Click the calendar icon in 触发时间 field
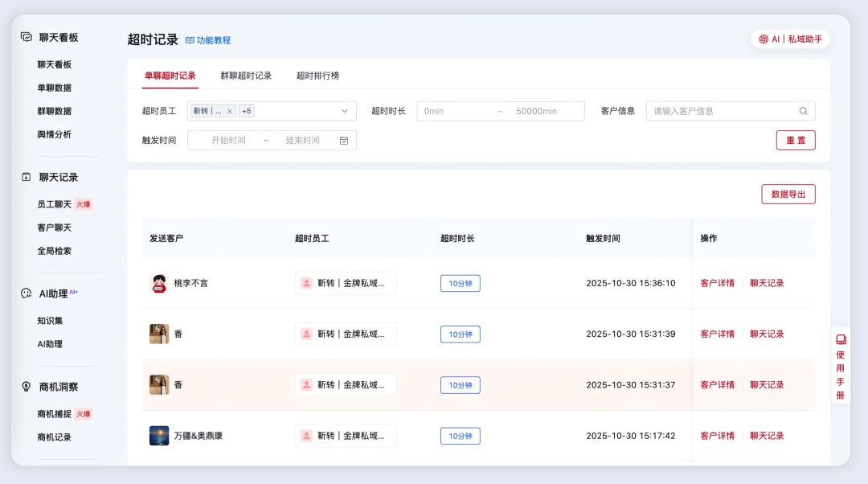Image resolution: width=868 pixels, height=484 pixels. [x=344, y=140]
